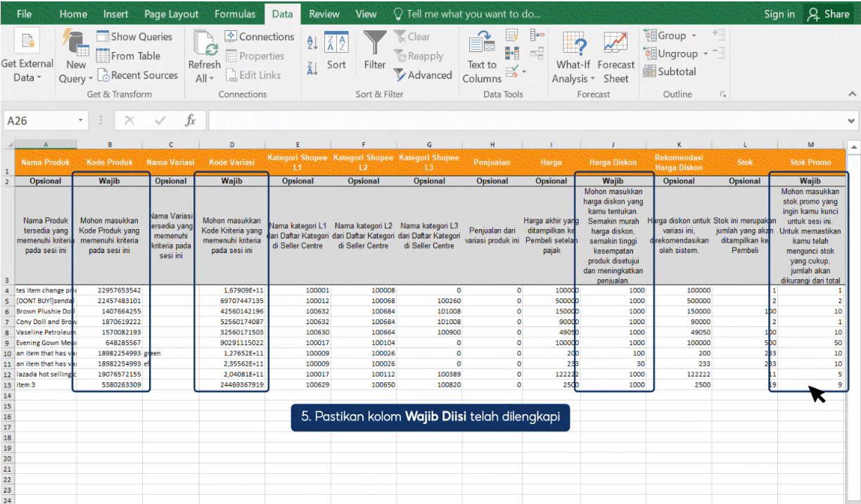Click Reapply filter command
The image size is (861, 504).
point(419,56)
